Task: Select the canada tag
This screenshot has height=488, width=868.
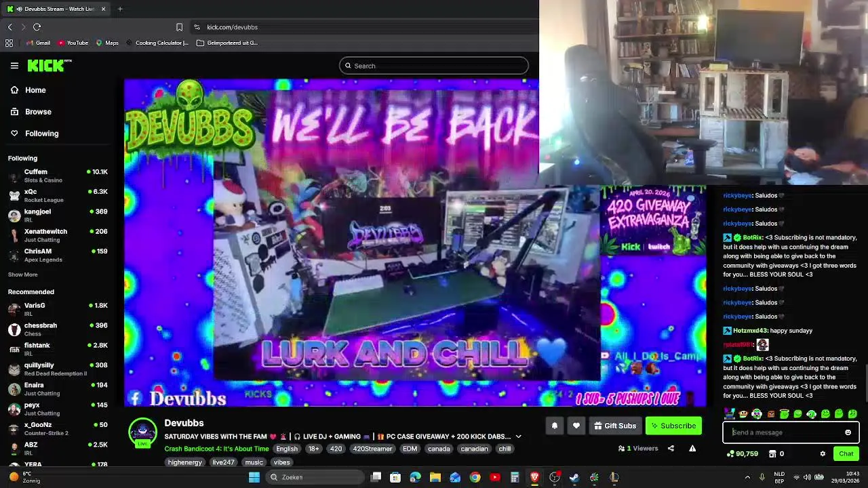Action: pyautogui.click(x=439, y=449)
